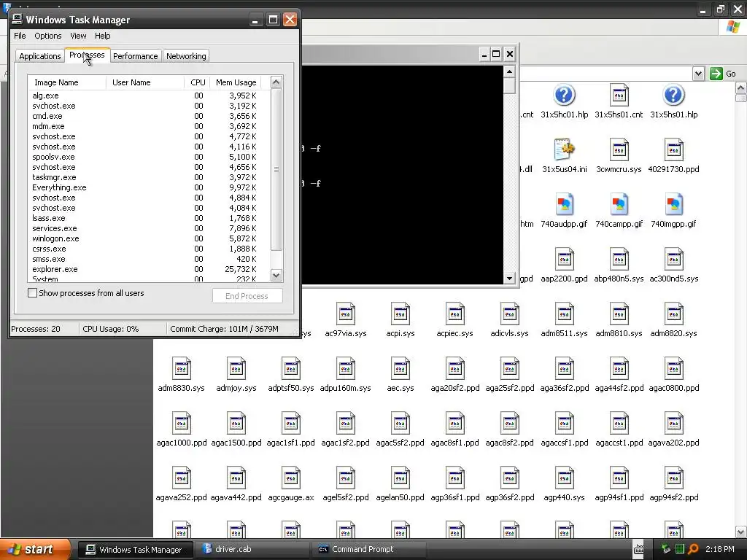The height and width of the screenshot is (560, 747).
Task: Open the address bar dropdown arrow
Action: tap(698, 74)
